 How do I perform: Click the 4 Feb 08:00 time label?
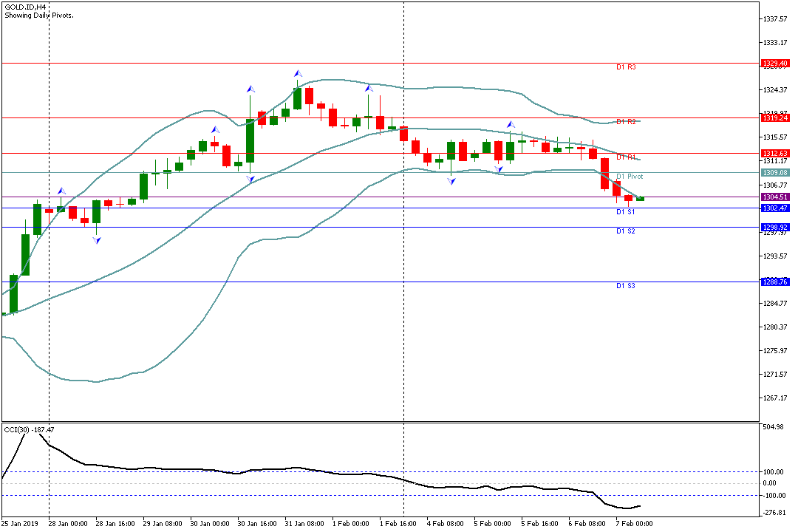pos(446,523)
